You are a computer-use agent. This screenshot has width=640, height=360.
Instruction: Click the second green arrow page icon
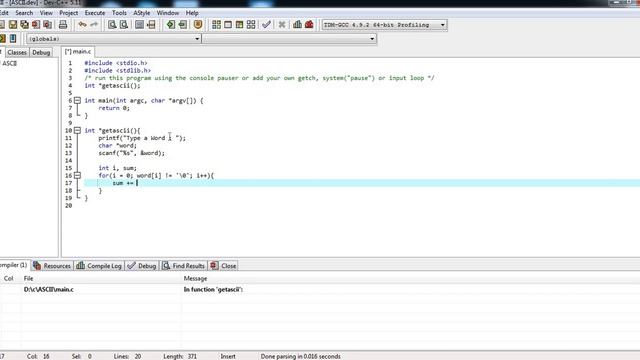click(x=182, y=24)
